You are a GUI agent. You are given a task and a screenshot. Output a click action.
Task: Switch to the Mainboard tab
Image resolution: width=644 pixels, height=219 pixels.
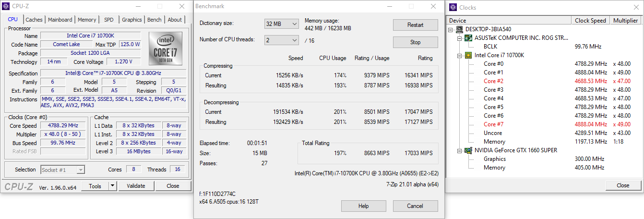(60, 20)
